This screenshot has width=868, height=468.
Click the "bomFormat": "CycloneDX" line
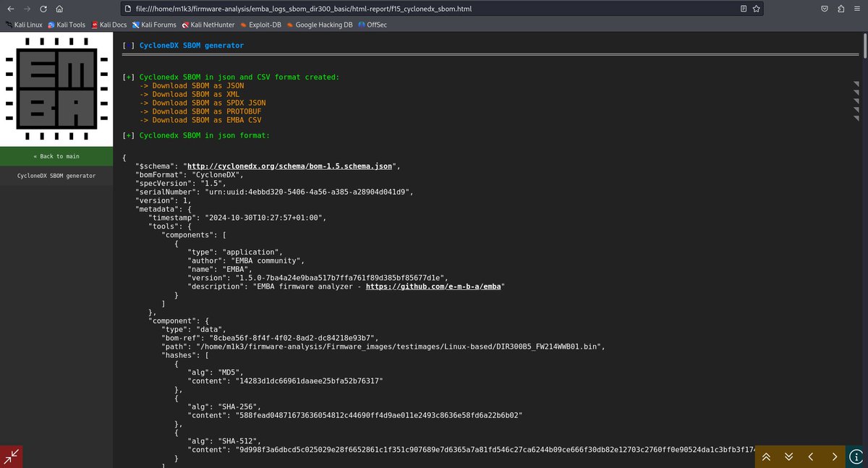[x=190, y=174]
